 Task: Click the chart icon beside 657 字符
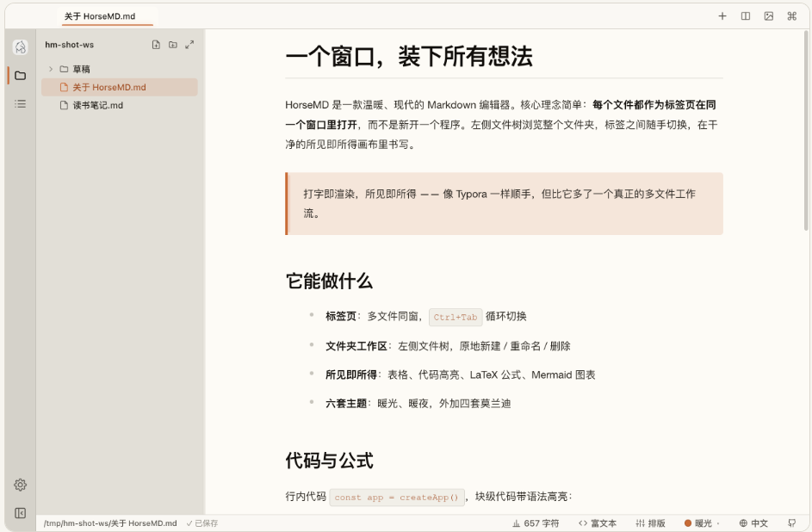517,523
